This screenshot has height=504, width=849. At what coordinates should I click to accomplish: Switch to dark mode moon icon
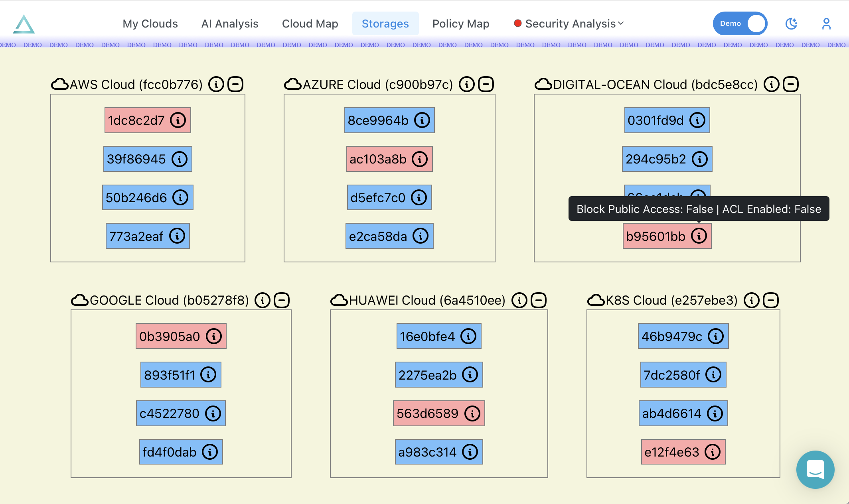pyautogui.click(x=791, y=24)
